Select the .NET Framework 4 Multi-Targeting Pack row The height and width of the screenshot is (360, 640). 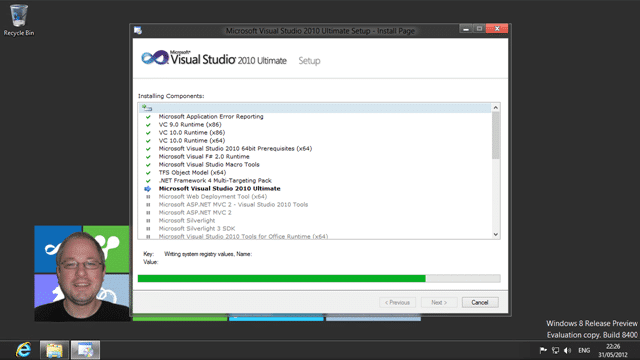(x=215, y=180)
